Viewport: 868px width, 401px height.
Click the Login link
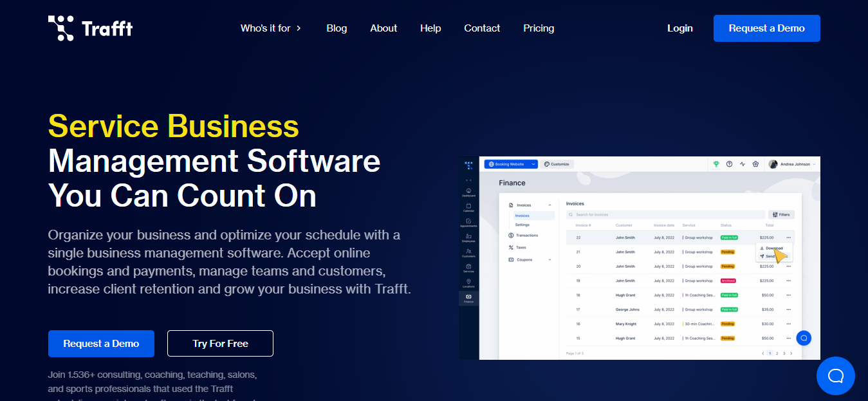[680, 28]
